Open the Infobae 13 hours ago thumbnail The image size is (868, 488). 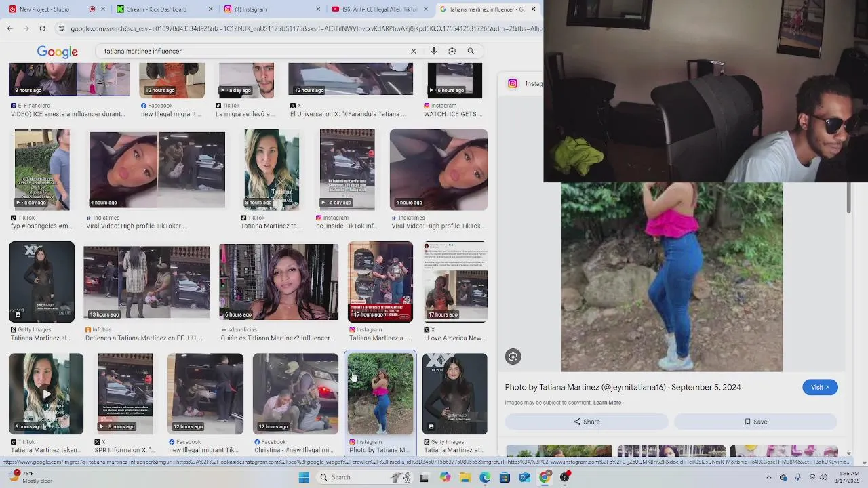coord(146,282)
